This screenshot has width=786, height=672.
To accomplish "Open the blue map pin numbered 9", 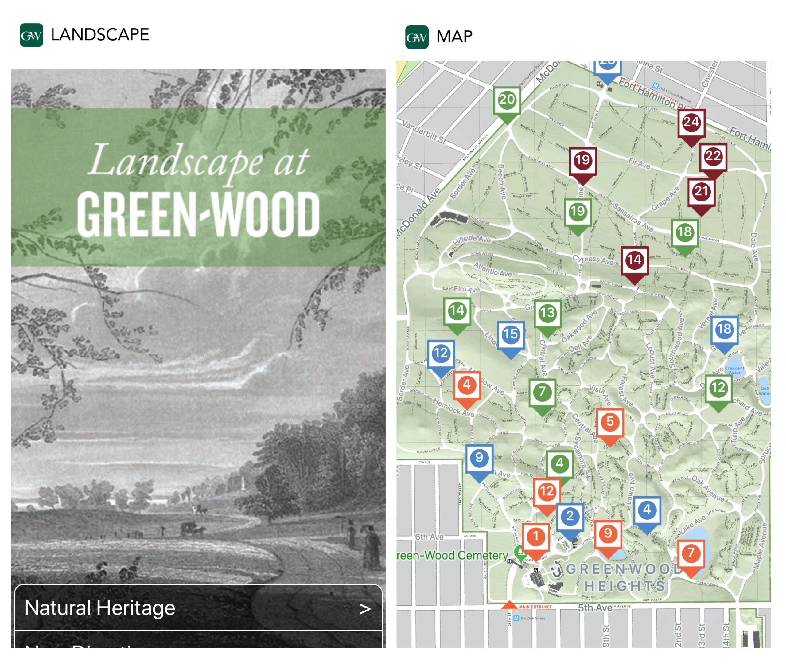I will (479, 458).
